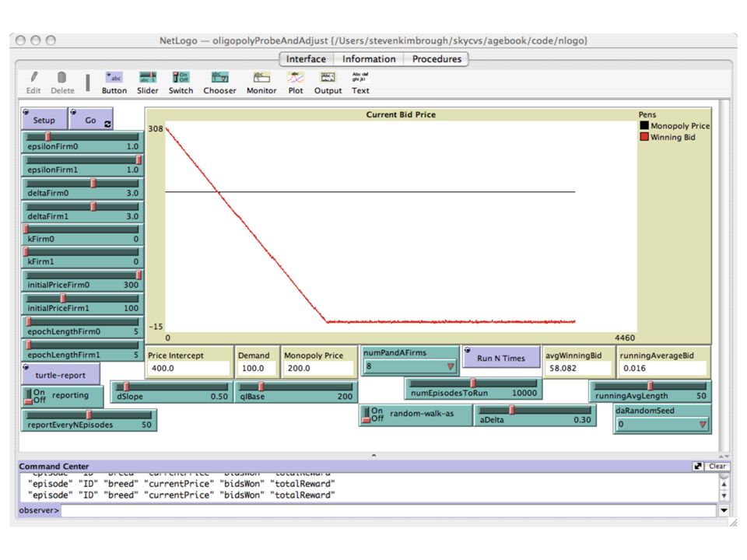Click the Command Center scroll up arrow
The height and width of the screenshot is (560, 747).
coord(724,485)
